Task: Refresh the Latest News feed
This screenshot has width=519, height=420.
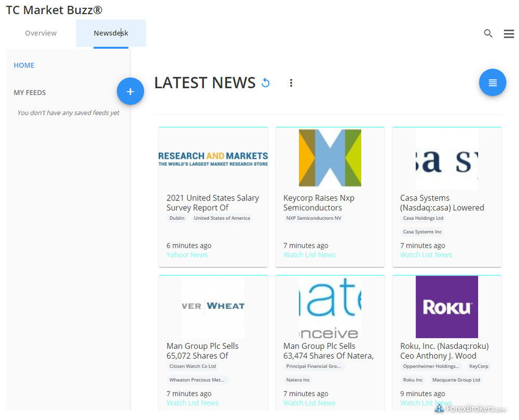Action: [x=265, y=83]
